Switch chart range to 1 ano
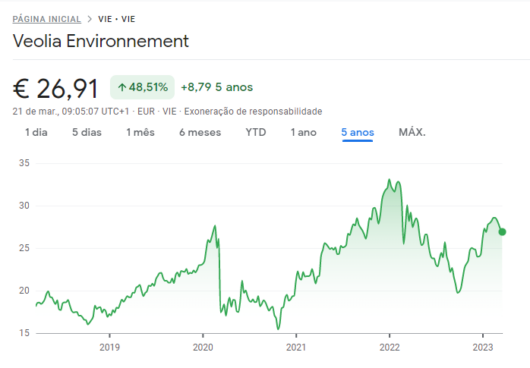The height and width of the screenshot is (368, 530). (x=304, y=132)
